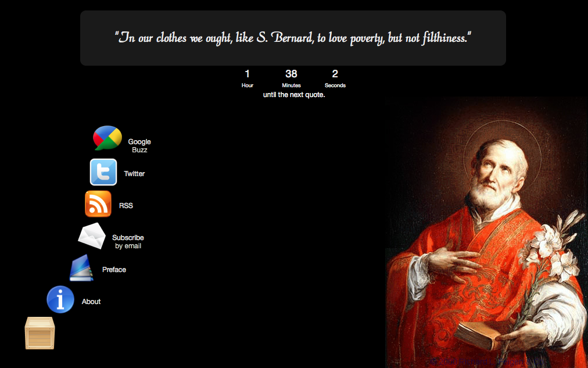The image size is (588, 368).
Task: Open the Preface book icon
Action: [81, 268]
